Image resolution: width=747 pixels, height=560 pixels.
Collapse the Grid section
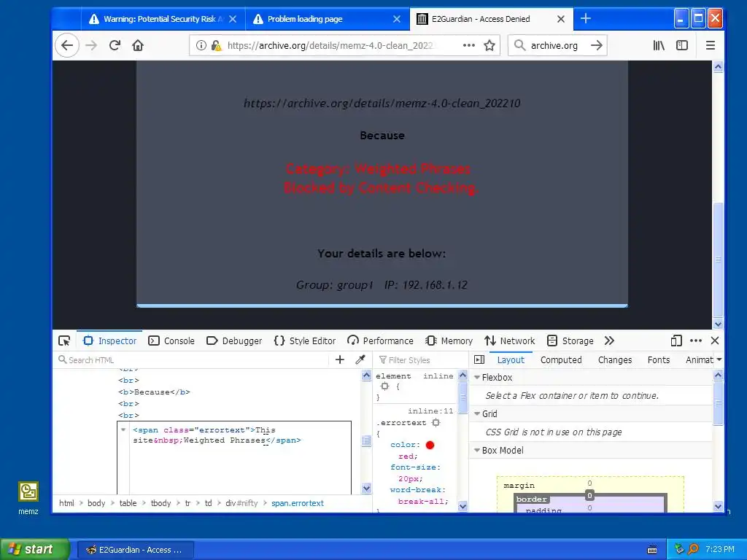[x=477, y=414]
